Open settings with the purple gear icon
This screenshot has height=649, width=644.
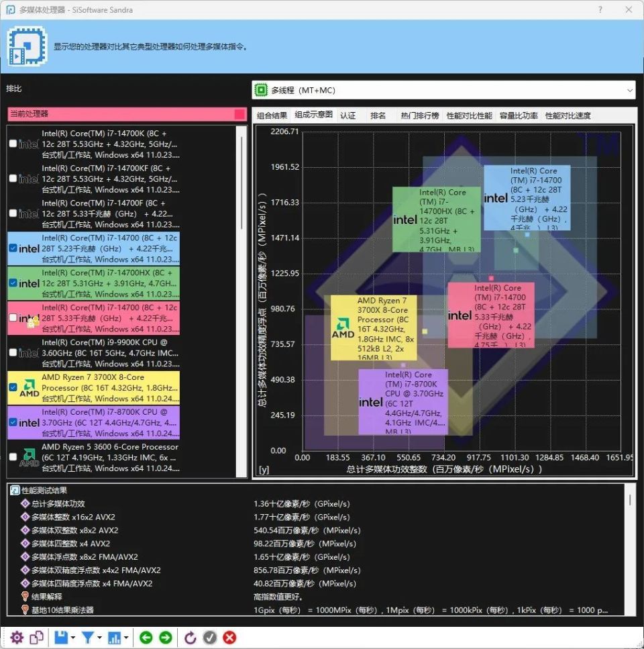[x=17, y=637]
